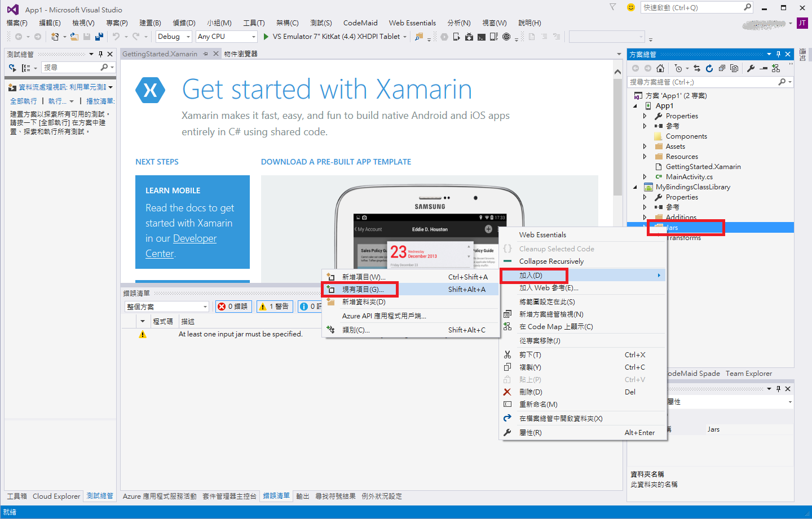Select Existing Item (G) in the submenu
Screen dimensions: 812x519
(411, 289)
